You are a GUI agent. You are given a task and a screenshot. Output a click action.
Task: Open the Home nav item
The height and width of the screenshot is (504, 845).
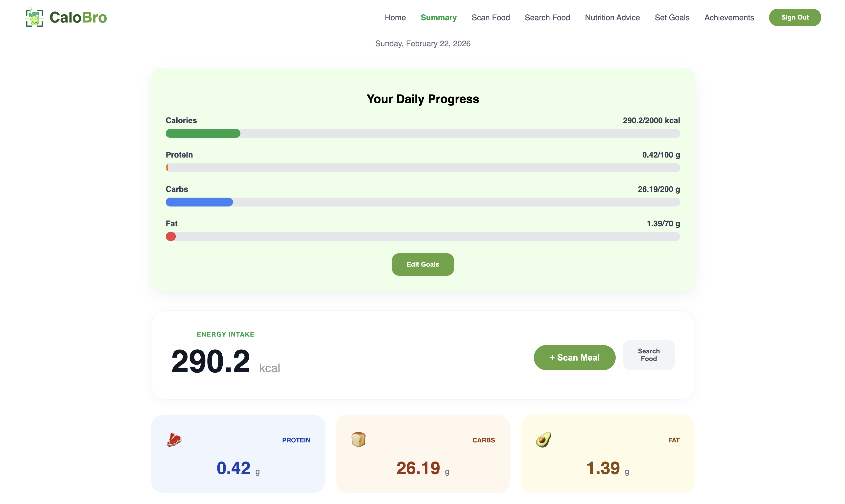[395, 18]
